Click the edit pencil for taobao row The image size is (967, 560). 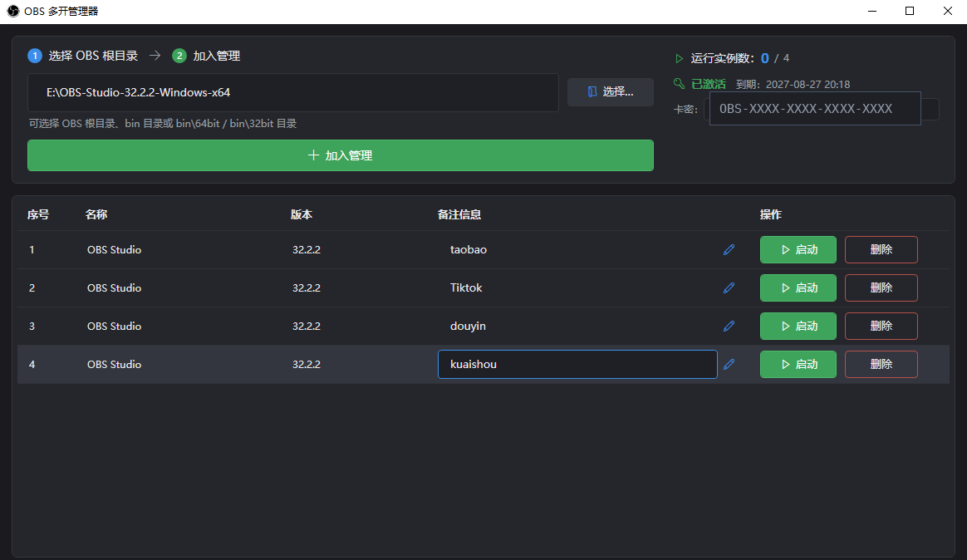click(x=729, y=250)
